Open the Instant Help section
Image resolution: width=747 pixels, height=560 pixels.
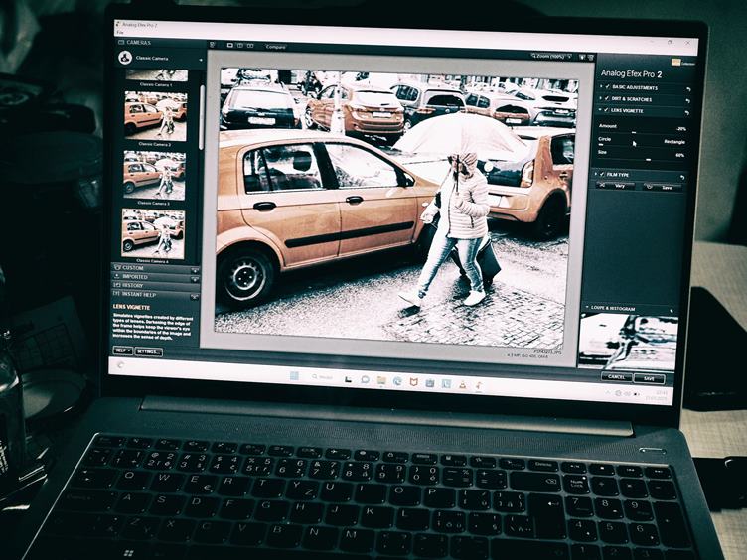[154, 295]
